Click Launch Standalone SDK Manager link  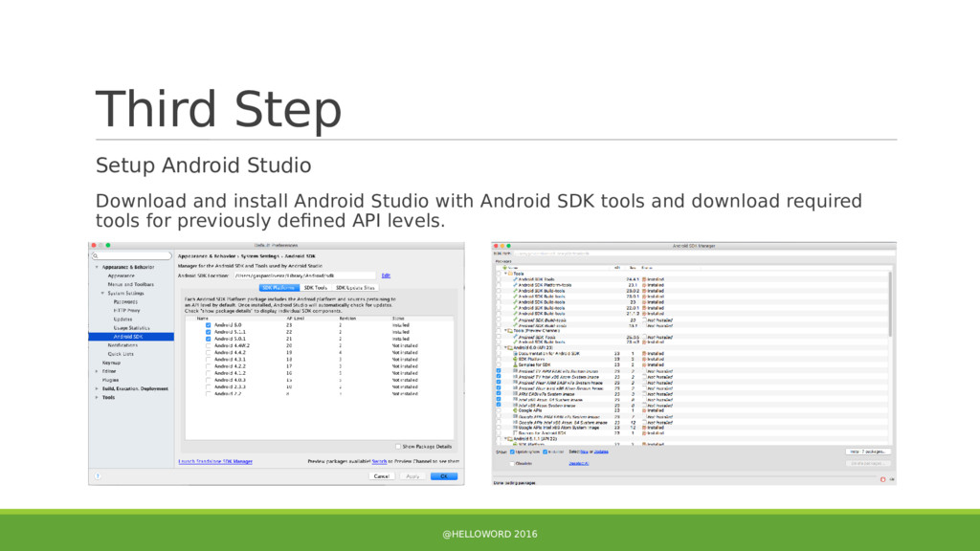tap(215, 462)
